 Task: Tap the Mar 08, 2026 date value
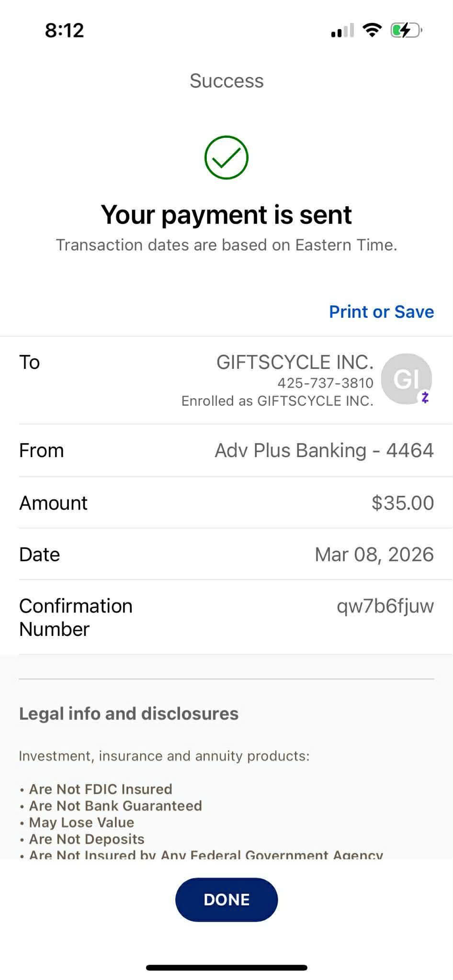click(374, 555)
